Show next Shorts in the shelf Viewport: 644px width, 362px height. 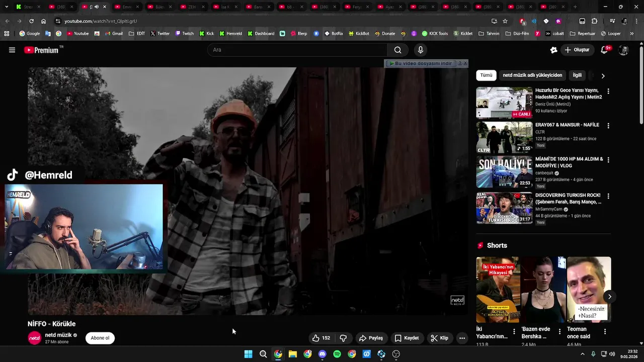coord(609,297)
